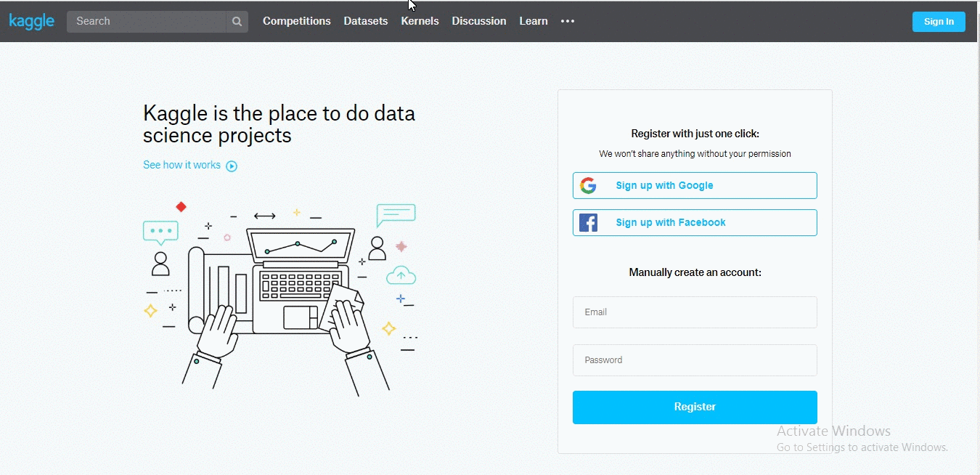Click into the Email field

coord(695,312)
